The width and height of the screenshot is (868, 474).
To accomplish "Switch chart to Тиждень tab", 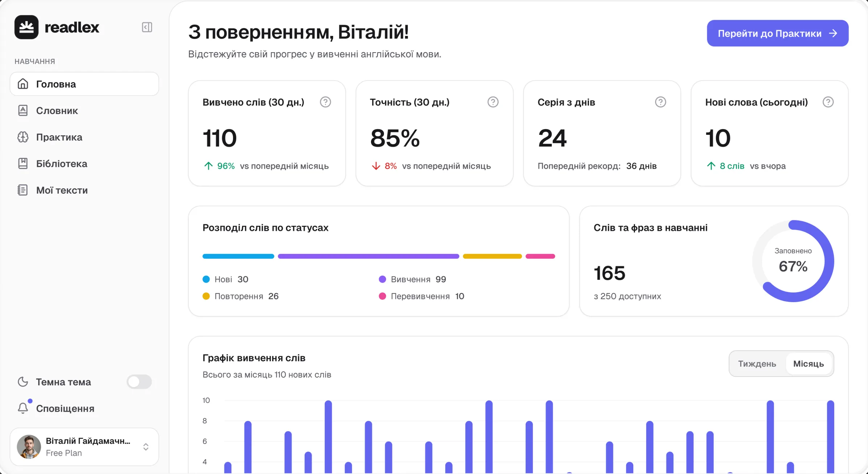I will [x=757, y=363].
